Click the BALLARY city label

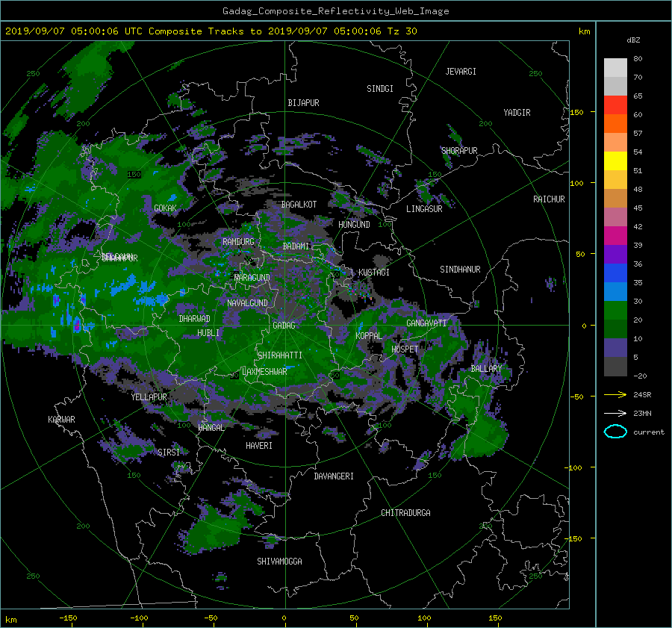click(486, 369)
